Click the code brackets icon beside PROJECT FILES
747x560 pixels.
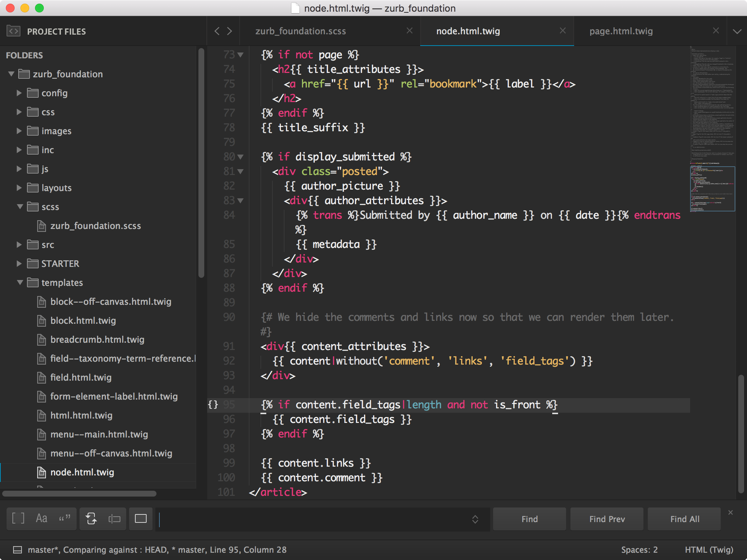(x=13, y=31)
